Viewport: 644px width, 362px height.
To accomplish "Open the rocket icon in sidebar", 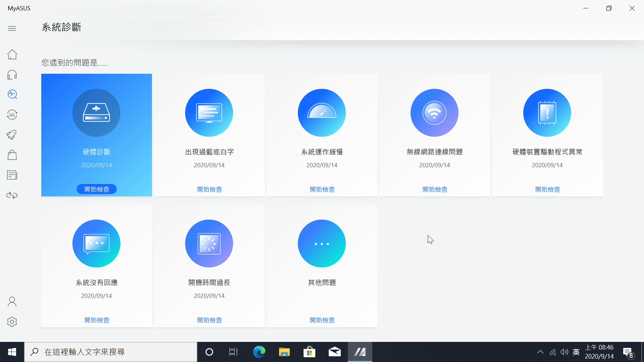I will tap(12, 135).
